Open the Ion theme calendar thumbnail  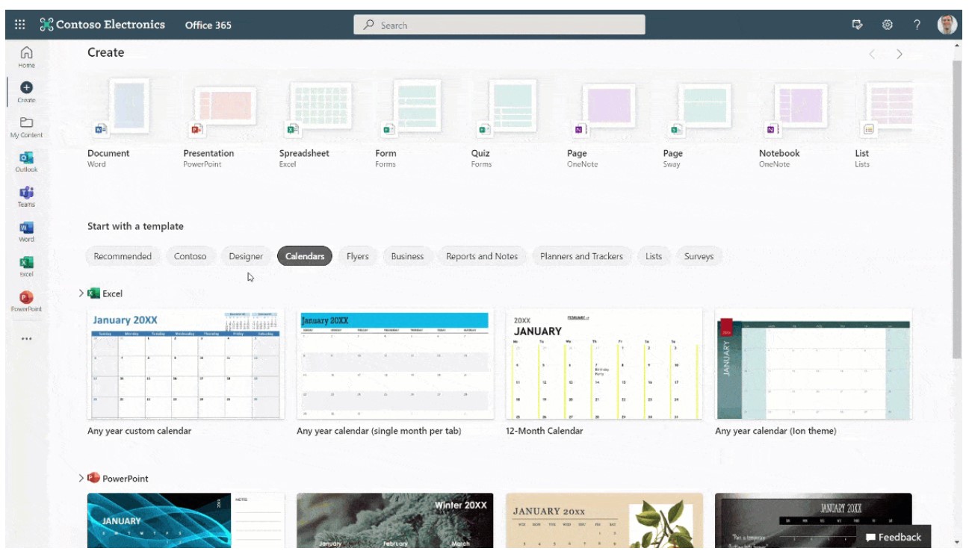pos(814,364)
